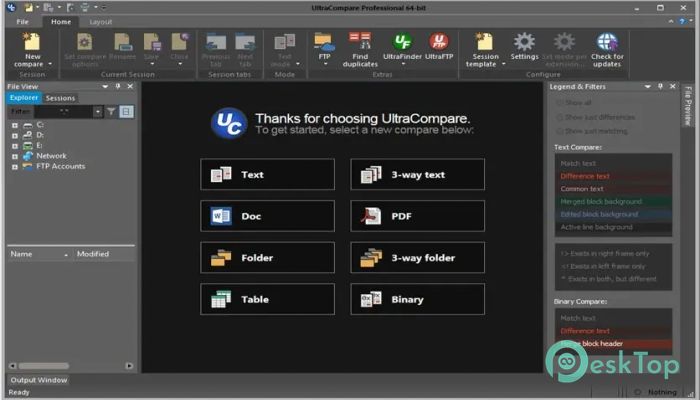Click the scroll right arrow in File View

pos(129,366)
